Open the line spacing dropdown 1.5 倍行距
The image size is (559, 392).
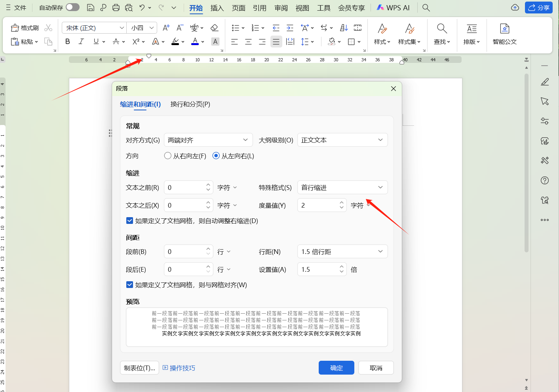pos(342,252)
